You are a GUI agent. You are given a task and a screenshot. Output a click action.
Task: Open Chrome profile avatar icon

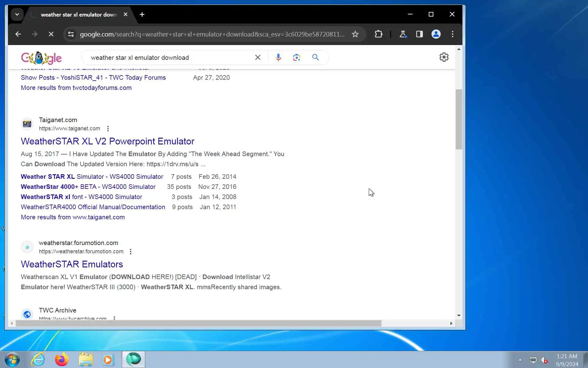tap(436, 34)
